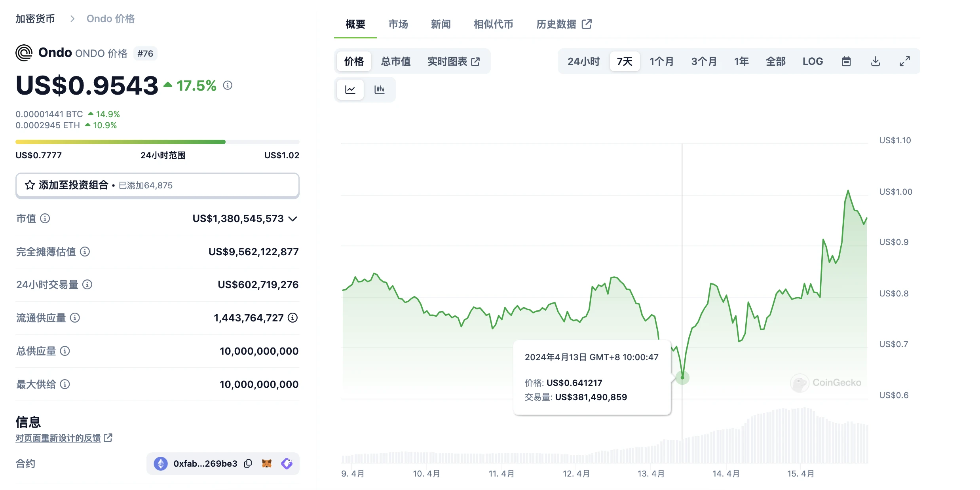The width and height of the screenshot is (980, 490).
Task: Click the Ethereum network icon beside the contract
Action: [160, 463]
